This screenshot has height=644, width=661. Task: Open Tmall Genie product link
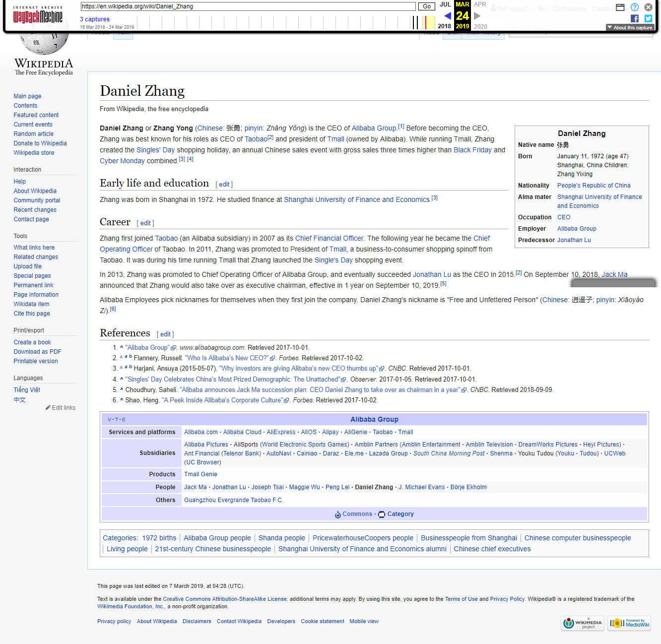point(200,474)
